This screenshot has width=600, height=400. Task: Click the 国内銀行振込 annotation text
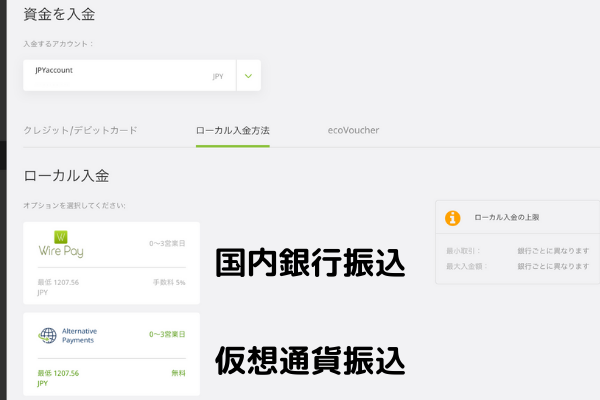click(x=311, y=264)
